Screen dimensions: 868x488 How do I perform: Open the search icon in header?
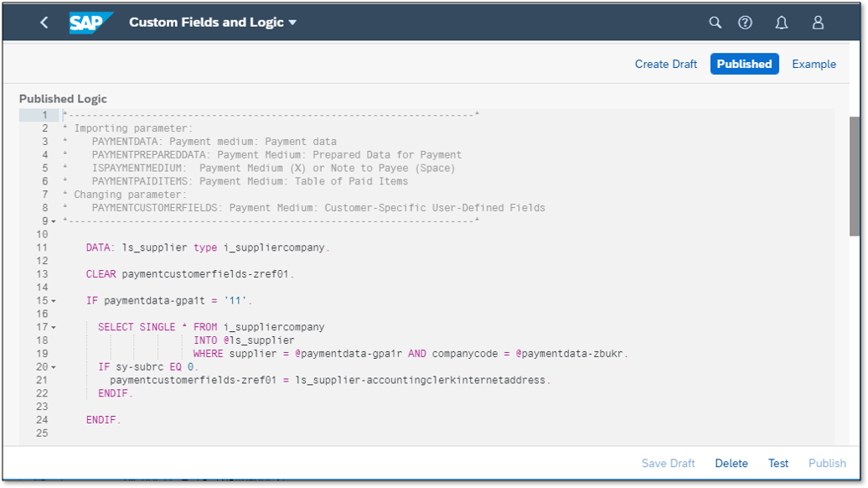pos(716,23)
